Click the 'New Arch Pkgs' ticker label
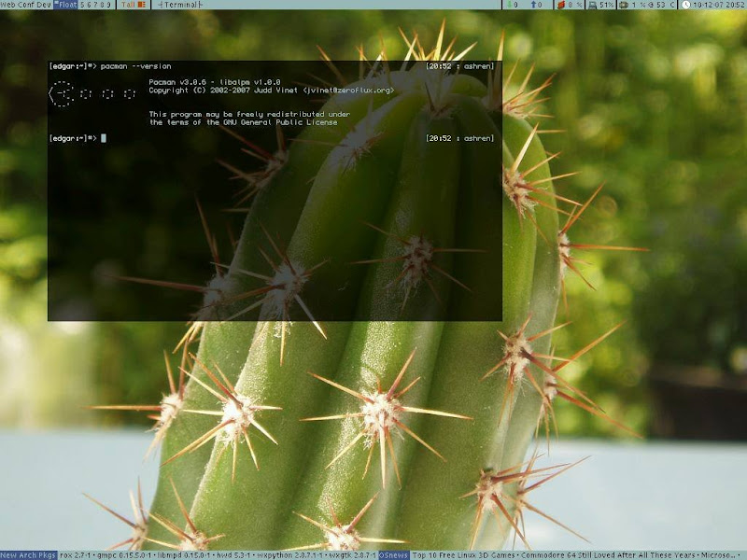Screen dimensions: 747x560 point(28,555)
